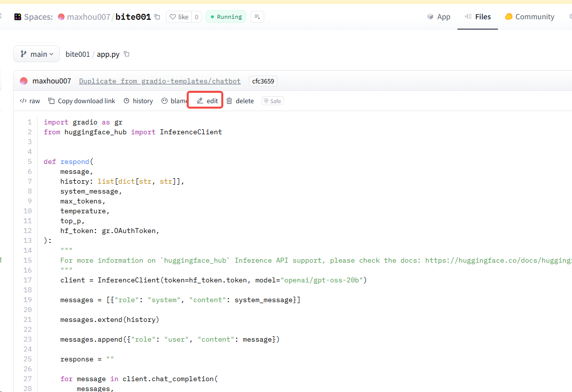
Task: Click the "openai/gpt-oss-20b" model string
Action: (322, 280)
